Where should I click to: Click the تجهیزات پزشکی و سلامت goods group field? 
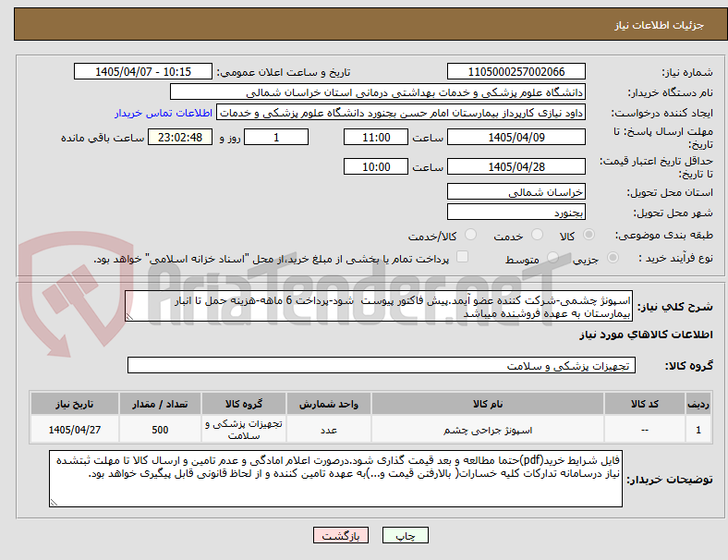pos(382,365)
